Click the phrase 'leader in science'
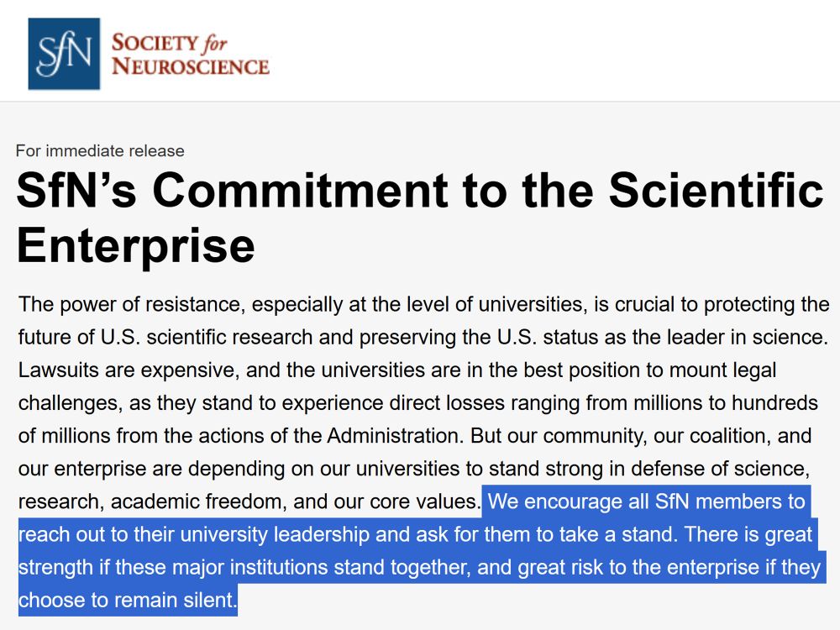The image size is (840, 630). [754, 337]
